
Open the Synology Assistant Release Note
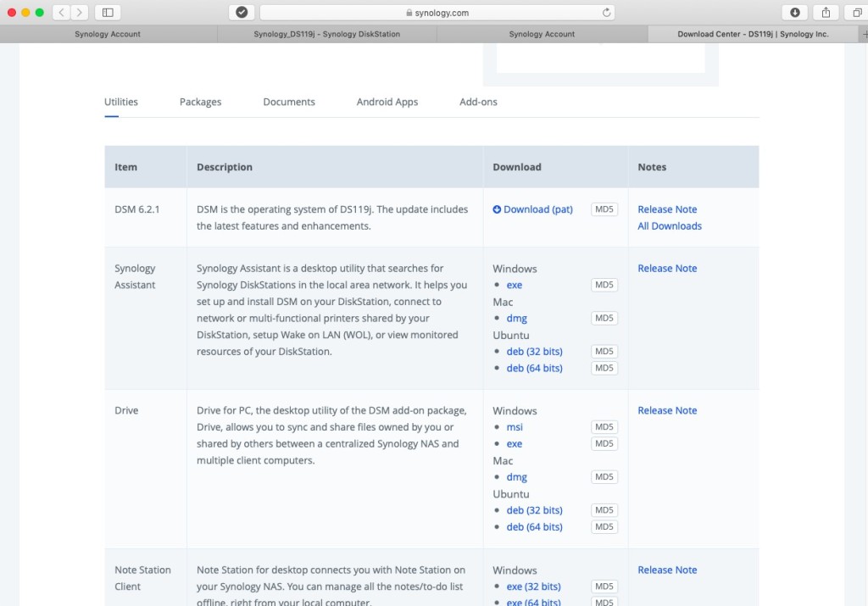(x=667, y=269)
